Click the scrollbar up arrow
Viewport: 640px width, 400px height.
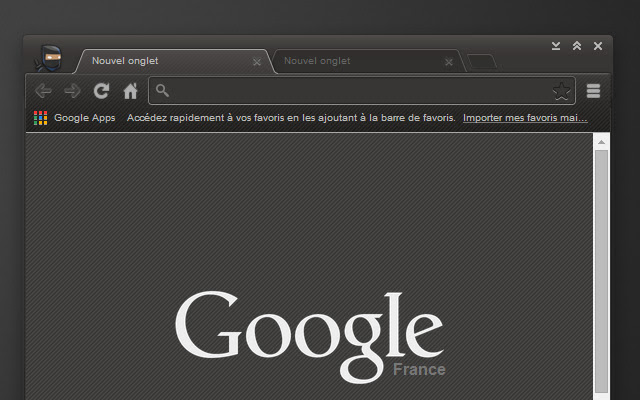601,142
